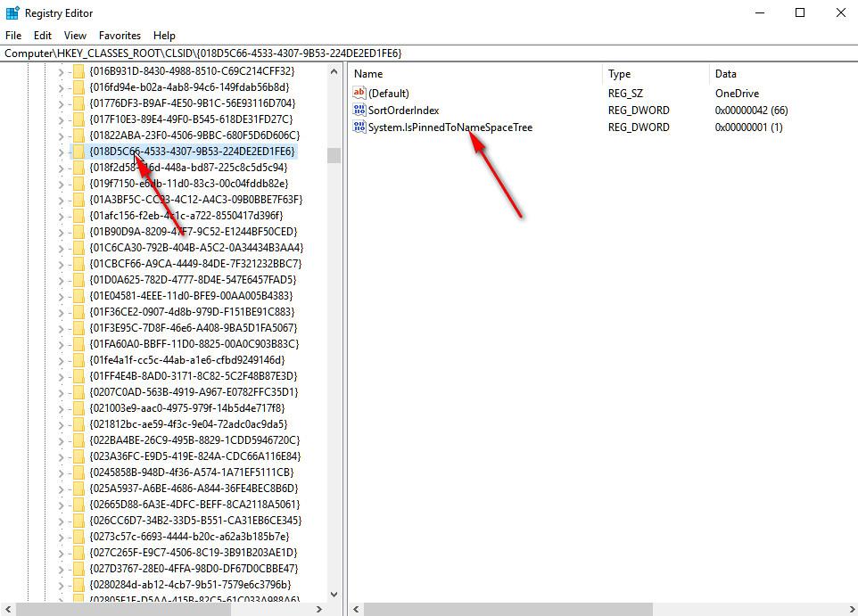
Task: Click the tree pane scroll right arrow
Action: (319, 609)
